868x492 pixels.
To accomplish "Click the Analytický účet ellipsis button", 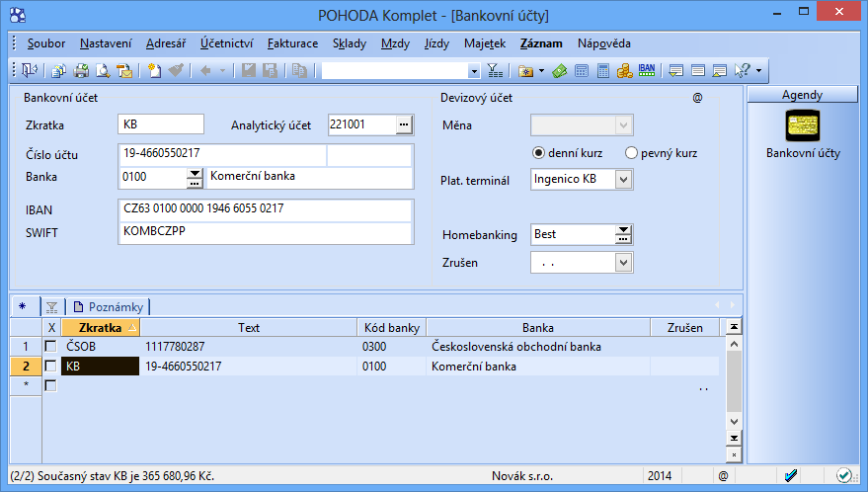I will coord(404,124).
